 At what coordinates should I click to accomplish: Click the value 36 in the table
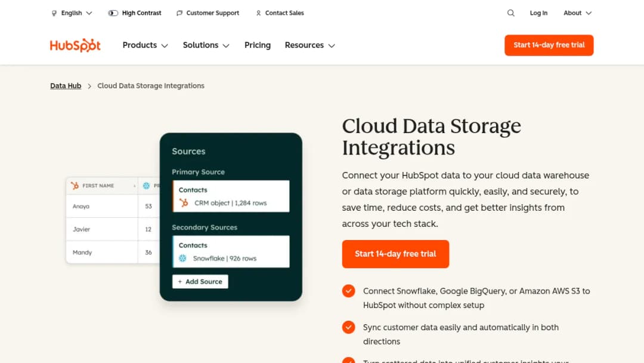coord(148,253)
